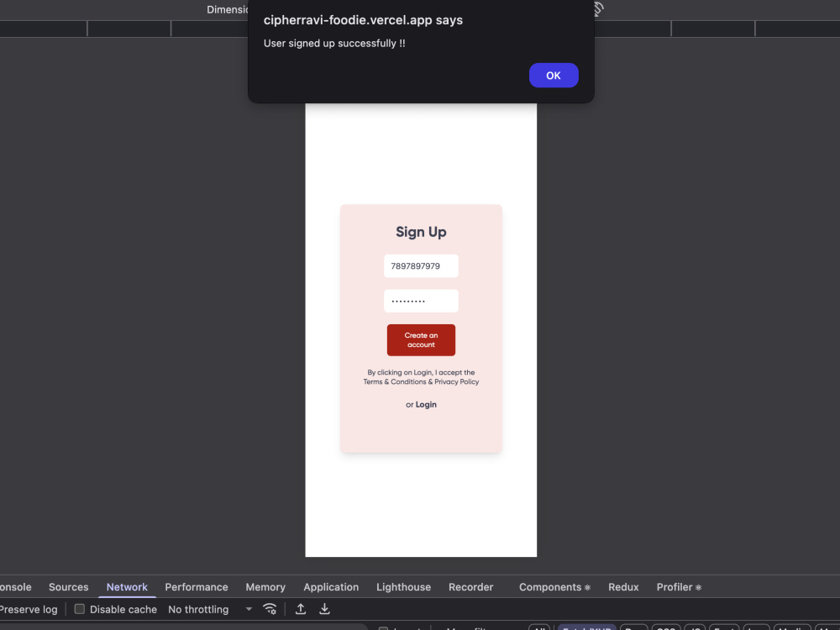The width and height of the screenshot is (840, 630).
Task: Switch to the Application tab
Action: point(331,587)
